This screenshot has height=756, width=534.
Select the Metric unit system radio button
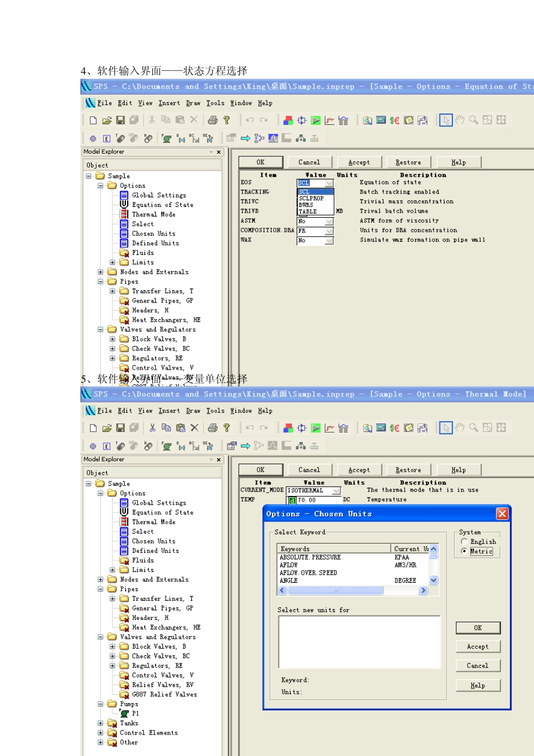click(x=464, y=551)
